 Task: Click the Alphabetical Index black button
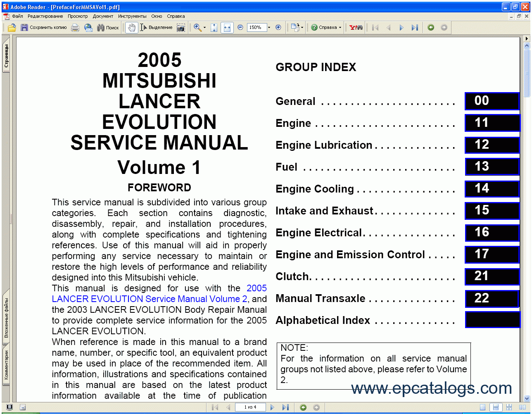point(492,320)
